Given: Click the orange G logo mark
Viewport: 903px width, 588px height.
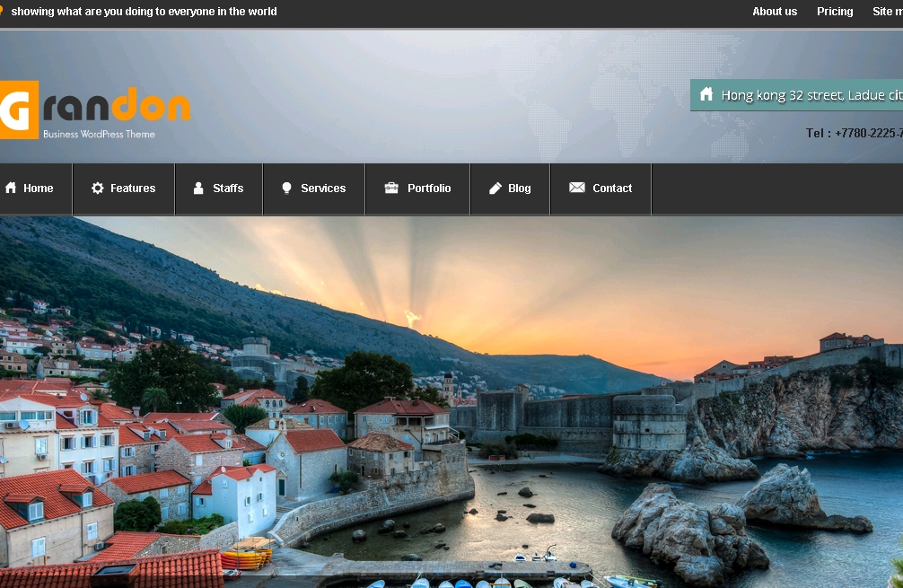Looking at the screenshot, I should [x=18, y=110].
